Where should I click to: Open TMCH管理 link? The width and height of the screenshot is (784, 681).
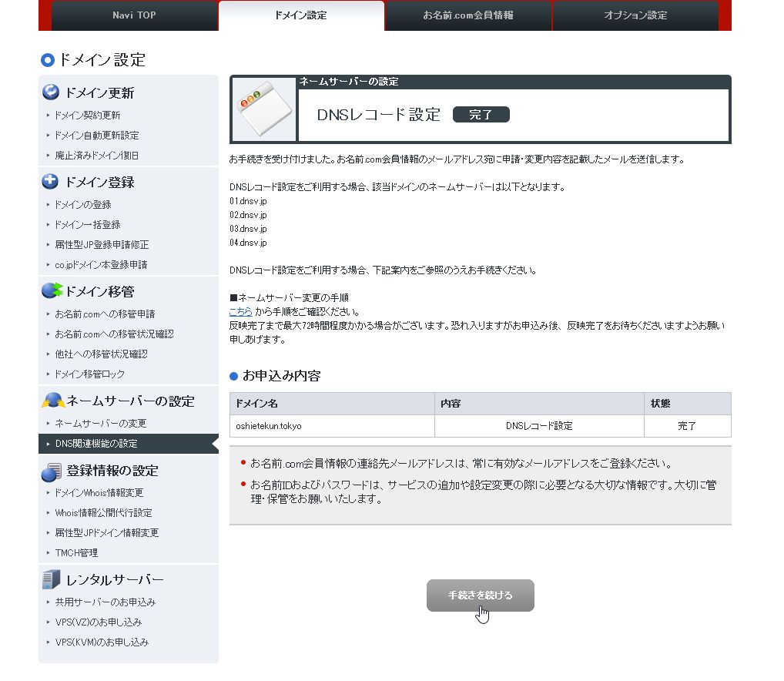coord(76,552)
